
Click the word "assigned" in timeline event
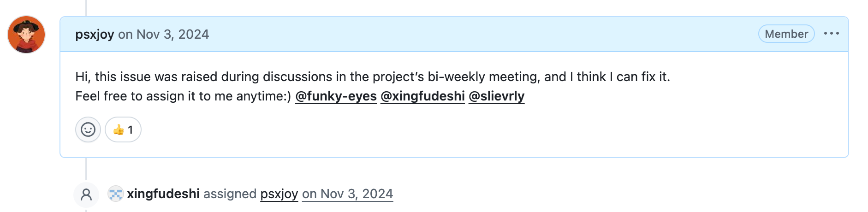[230, 194]
